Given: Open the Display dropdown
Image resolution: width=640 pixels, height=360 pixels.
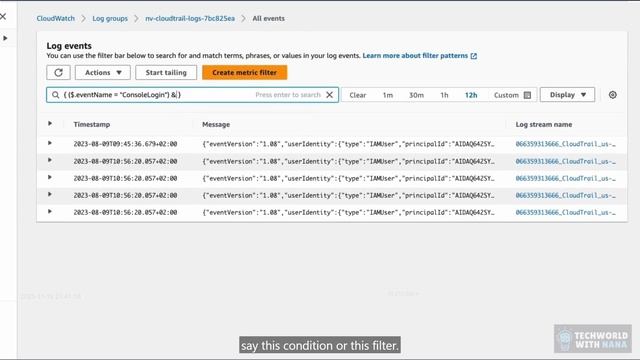Looking at the screenshot, I should [x=567, y=95].
